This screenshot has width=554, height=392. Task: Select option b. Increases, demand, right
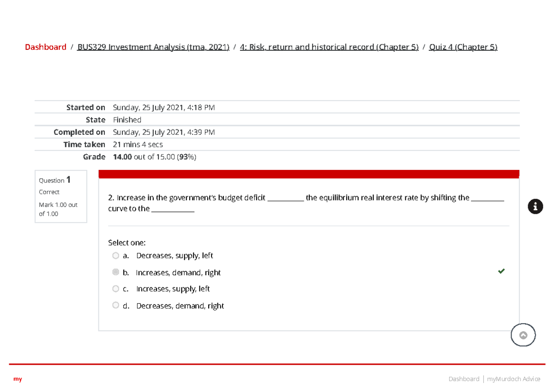coord(116,272)
